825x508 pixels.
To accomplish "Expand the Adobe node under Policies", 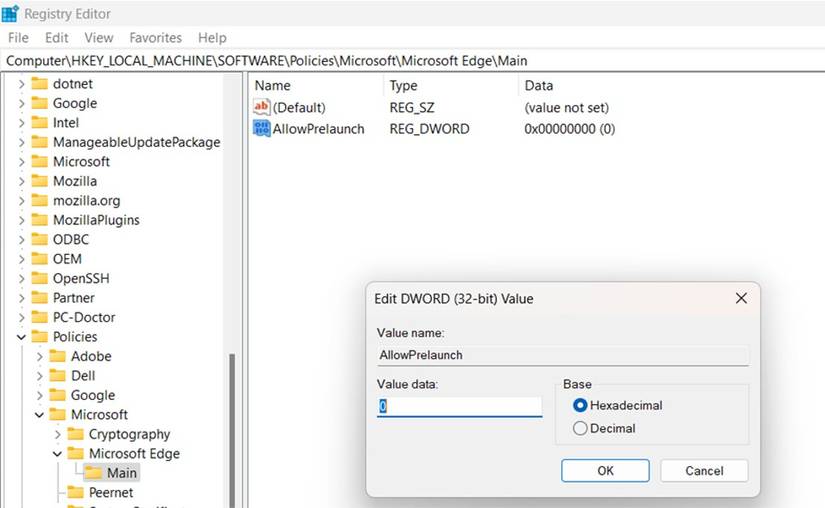I will click(x=39, y=357).
